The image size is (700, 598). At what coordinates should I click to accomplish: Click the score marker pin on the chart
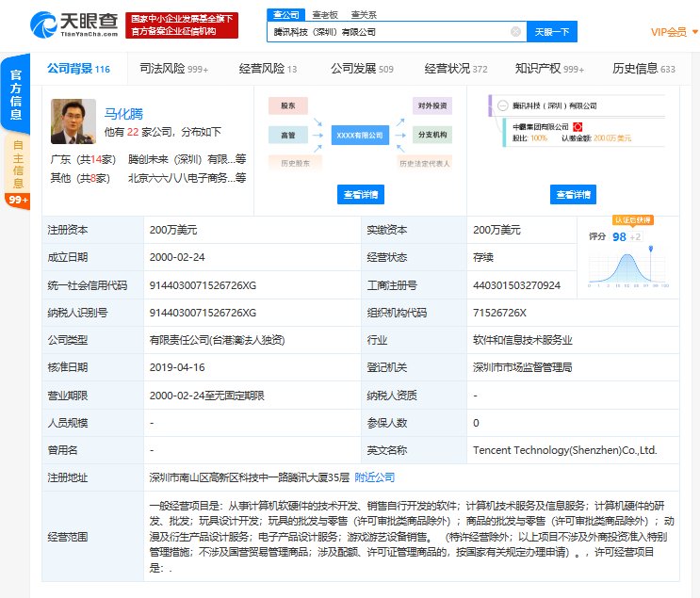tap(649, 250)
